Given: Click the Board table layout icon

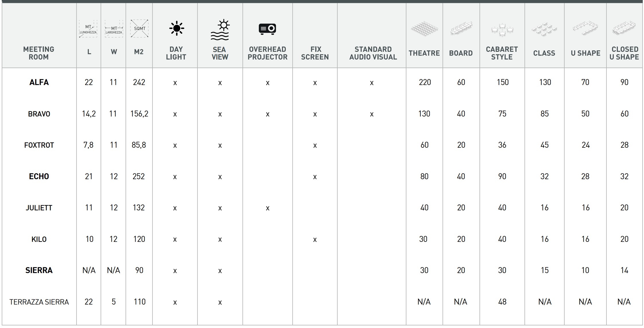Looking at the screenshot, I should click(x=461, y=29).
